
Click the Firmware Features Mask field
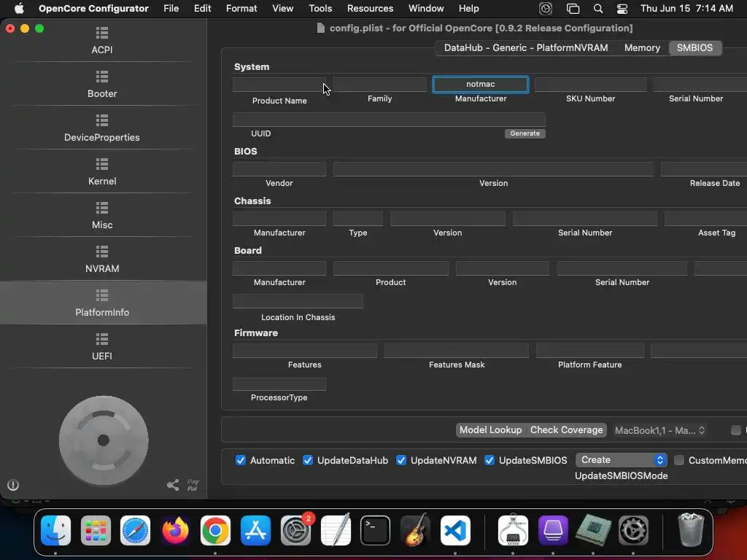pyautogui.click(x=457, y=351)
